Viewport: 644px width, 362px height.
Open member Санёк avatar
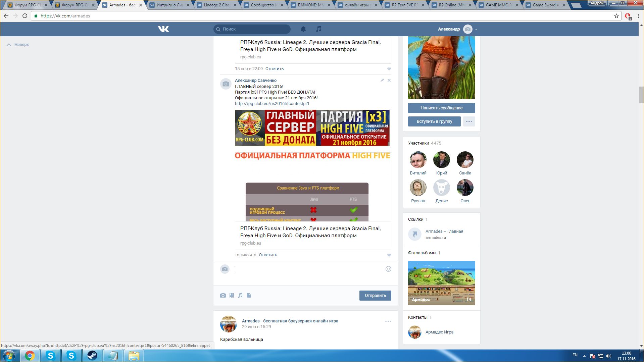click(465, 160)
